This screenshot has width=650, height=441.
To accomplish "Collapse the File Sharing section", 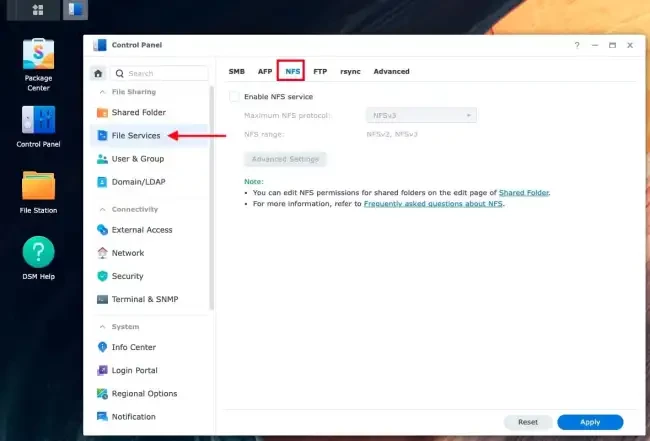I will [x=102, y=92].
